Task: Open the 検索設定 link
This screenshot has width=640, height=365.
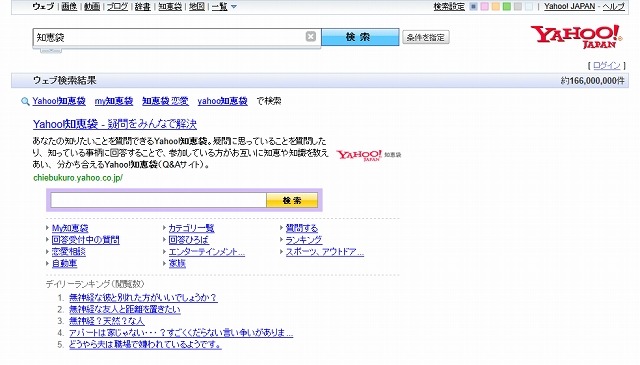Action: [449, 7]
